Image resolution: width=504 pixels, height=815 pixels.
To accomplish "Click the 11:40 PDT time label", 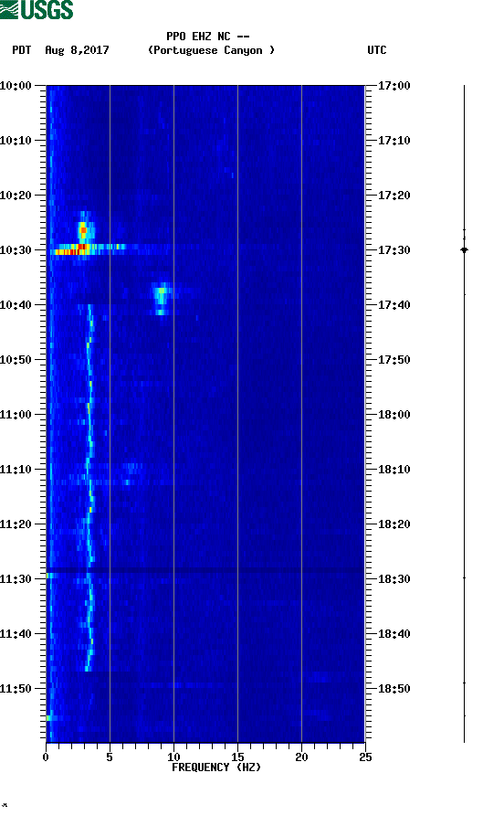I will coord(16,634).
